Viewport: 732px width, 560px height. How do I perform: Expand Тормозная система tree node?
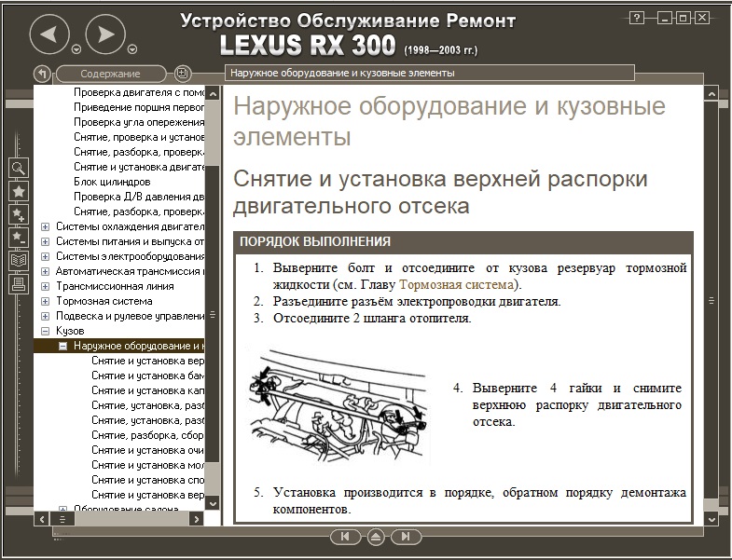pyautogui.click(x=46, y=302)
